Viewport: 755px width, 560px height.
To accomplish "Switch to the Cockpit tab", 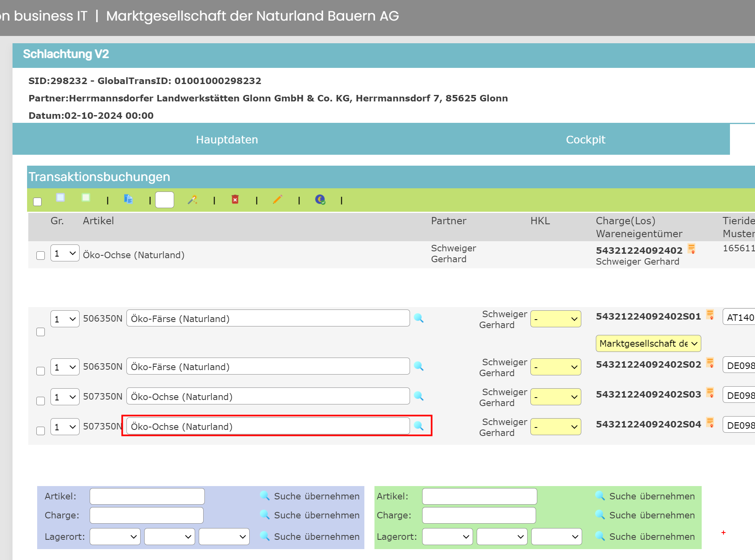I will click(585, 140).
